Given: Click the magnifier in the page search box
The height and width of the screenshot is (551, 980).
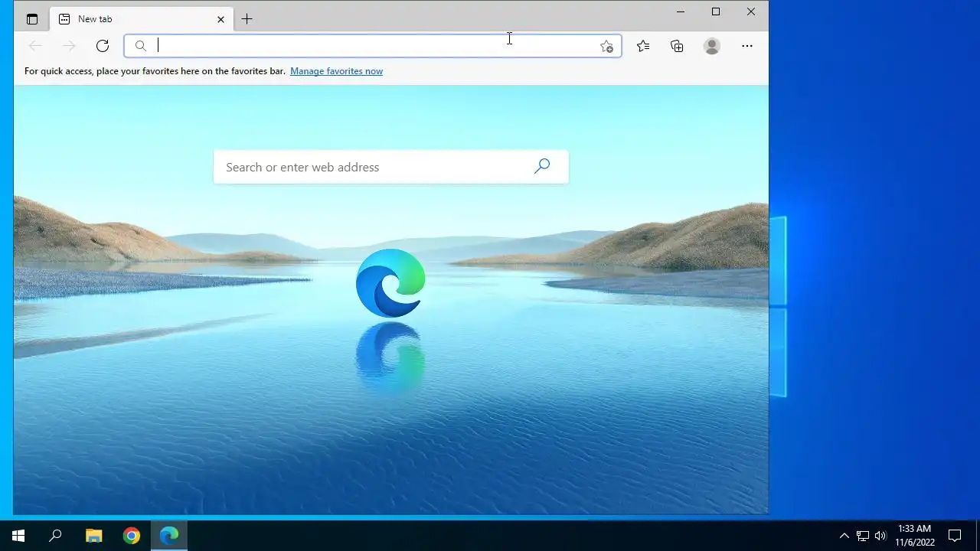Looking at the screenshot, I should pos(542,166).
